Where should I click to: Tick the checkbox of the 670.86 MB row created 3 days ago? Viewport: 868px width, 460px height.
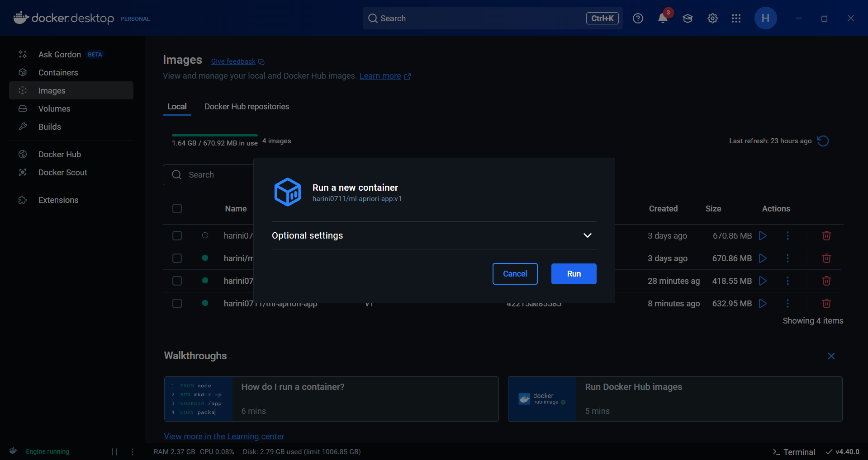click(x=177, y=235)
